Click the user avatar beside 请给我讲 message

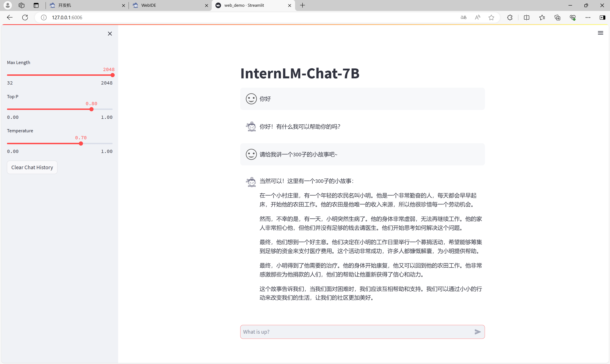pyautogui.click(x=251, y=154)
